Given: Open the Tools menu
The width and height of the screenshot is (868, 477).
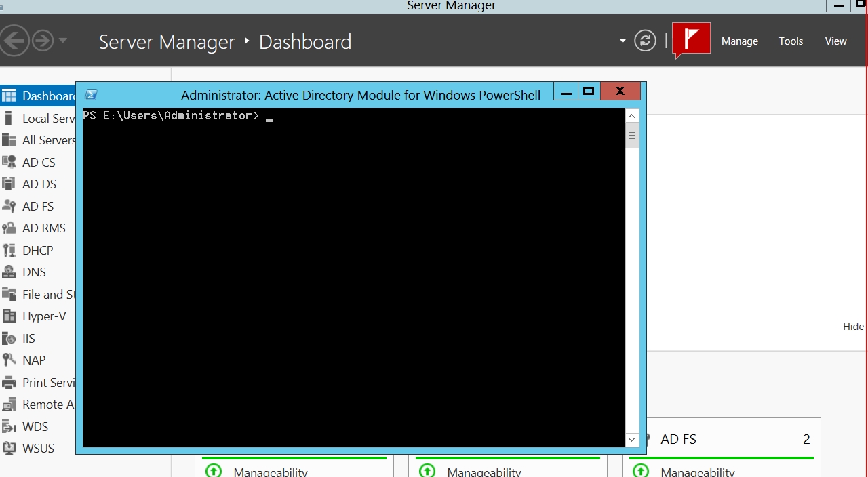Looking at the screenshot, I should tap(791, 41).
